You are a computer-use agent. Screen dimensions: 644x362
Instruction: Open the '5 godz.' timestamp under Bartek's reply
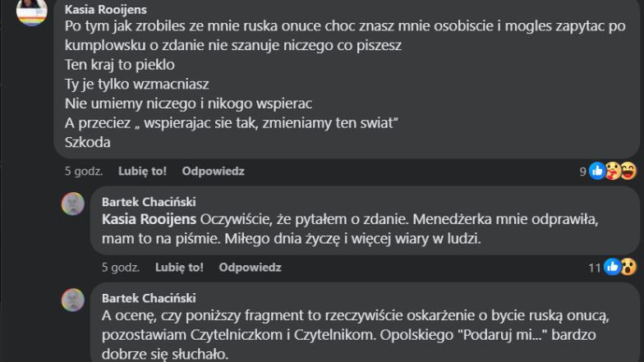click(121, 268)
